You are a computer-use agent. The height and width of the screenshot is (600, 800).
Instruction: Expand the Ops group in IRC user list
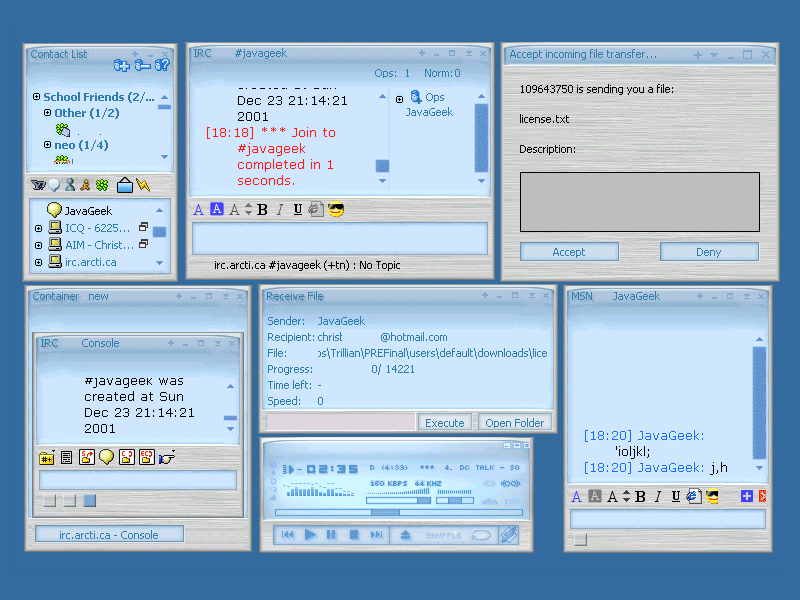tap(399, 99)
